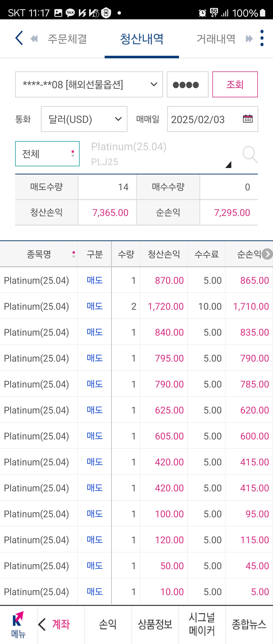Switch to the 주문체결 tab
Viewport: 273px width, 644px height.
67,39
